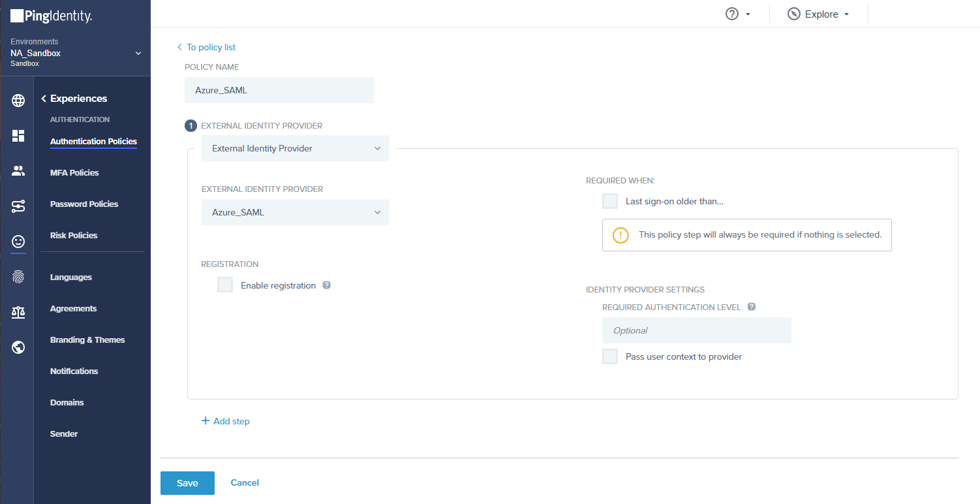980x504 pixels.
Task: Open the External Identity Provider step type dropdown
Action: click(295, 148)
